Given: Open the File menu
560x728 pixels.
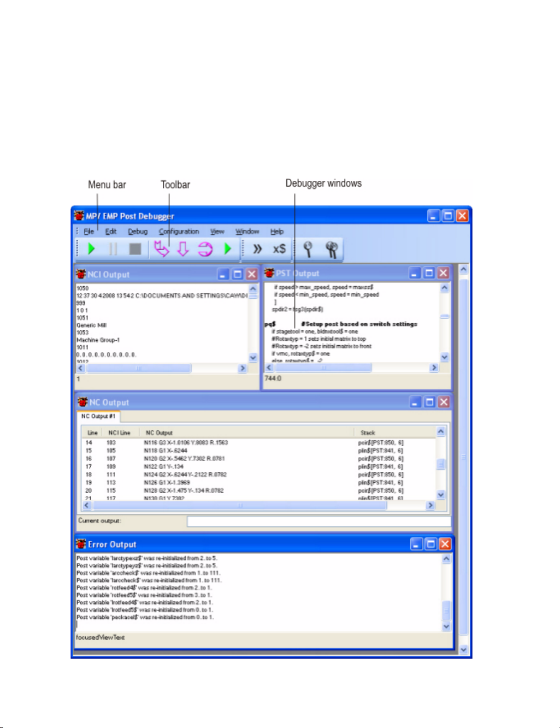Looking at the screenshot, I should pyautogui.click(x=89, y=232).
